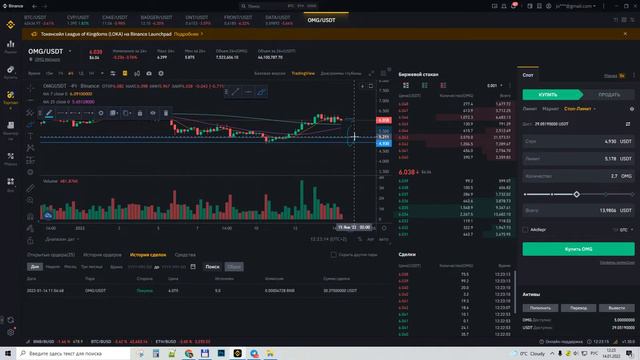Toggle Iceberg checkbox

click(x=525, y=230)
